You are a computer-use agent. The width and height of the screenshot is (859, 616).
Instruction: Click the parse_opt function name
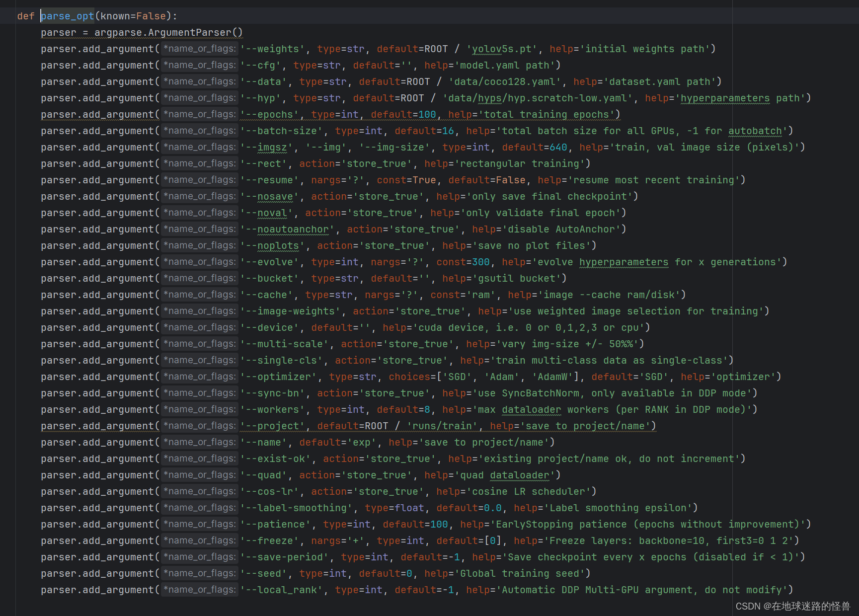click(68, 16)
